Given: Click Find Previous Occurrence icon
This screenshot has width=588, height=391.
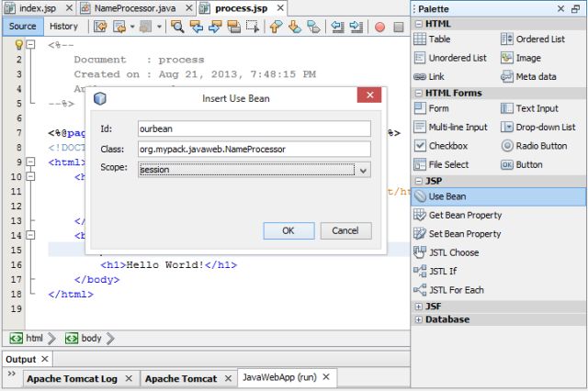Looking at the screenshot, I should click(196, 27).
